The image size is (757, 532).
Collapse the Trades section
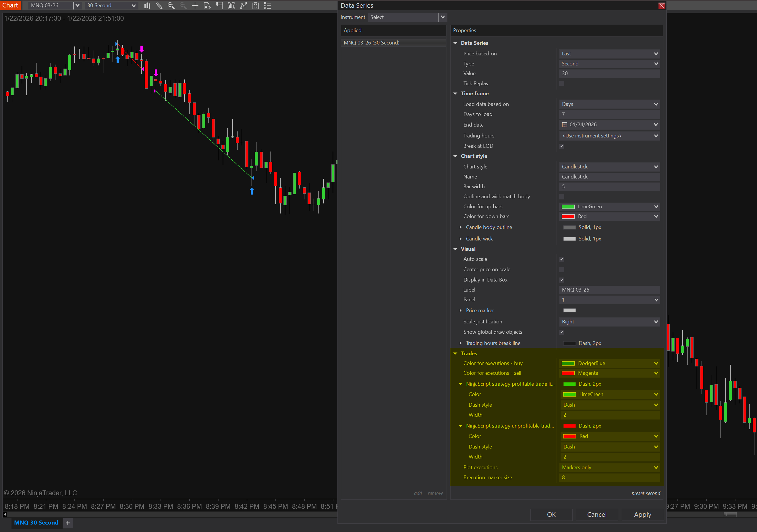(455, 354)
